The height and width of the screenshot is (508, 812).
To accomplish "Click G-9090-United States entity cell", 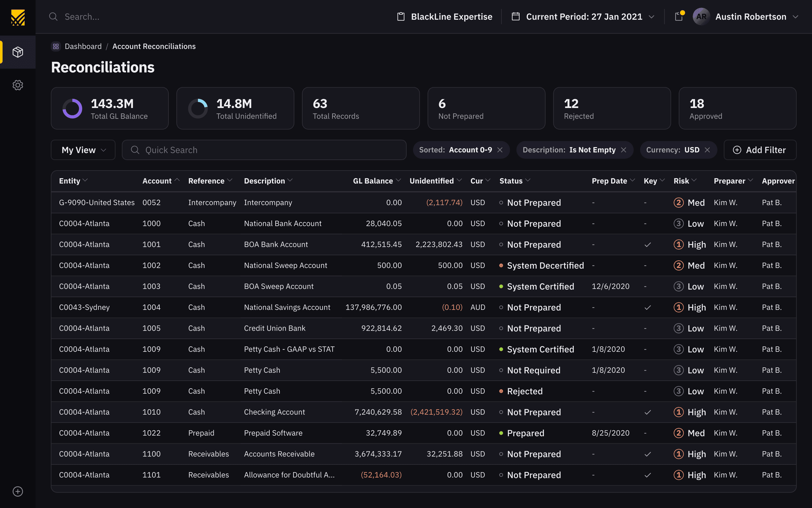I will point(97,203).
